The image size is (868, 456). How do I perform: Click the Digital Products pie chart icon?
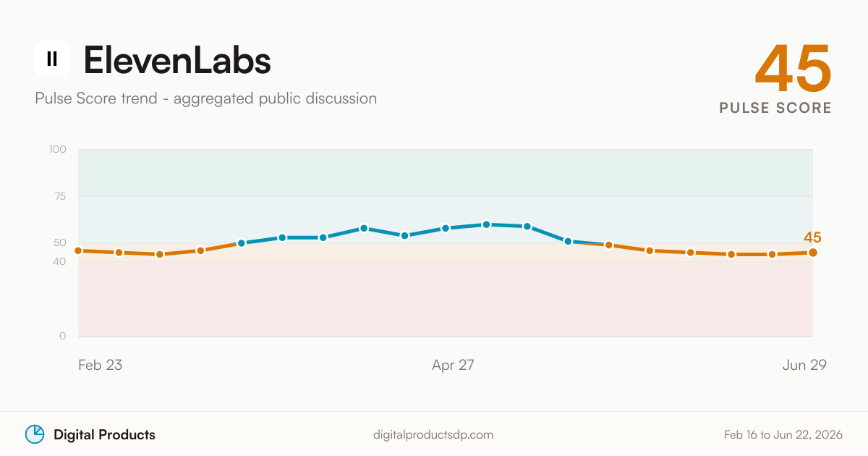point(35,434)
